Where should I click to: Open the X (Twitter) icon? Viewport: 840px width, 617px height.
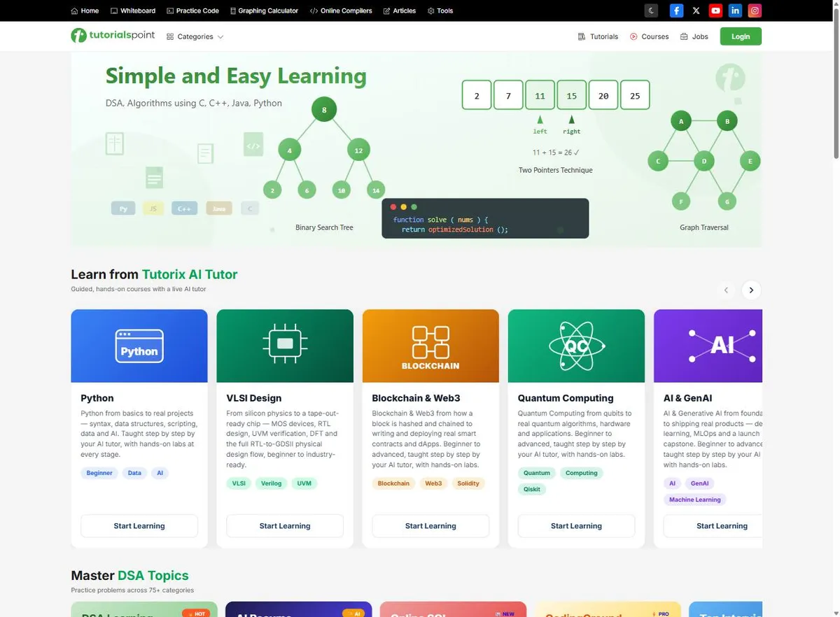coord(696,10)
